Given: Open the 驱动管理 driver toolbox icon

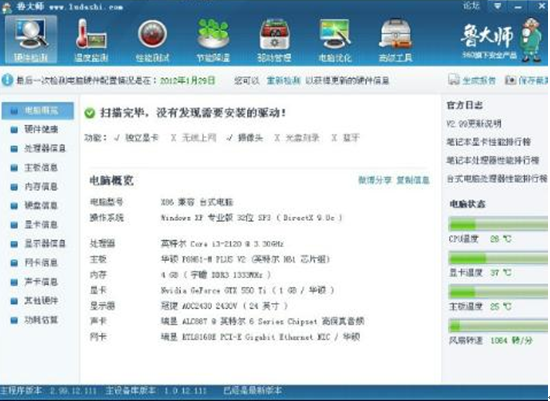Looking at the screenshot, I should [x=274, y=39].
